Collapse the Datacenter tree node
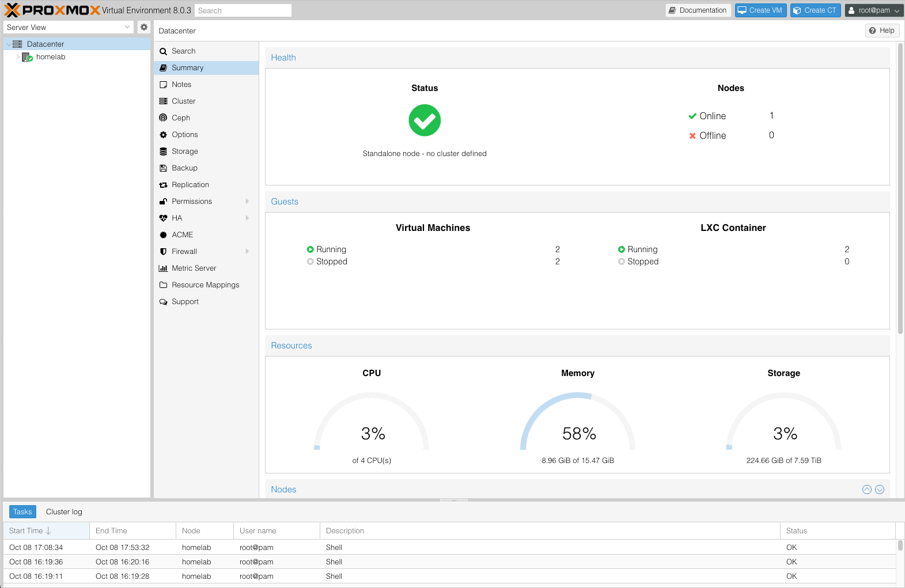The width and height of the screenshot is (905, 588). pos(8,44)
